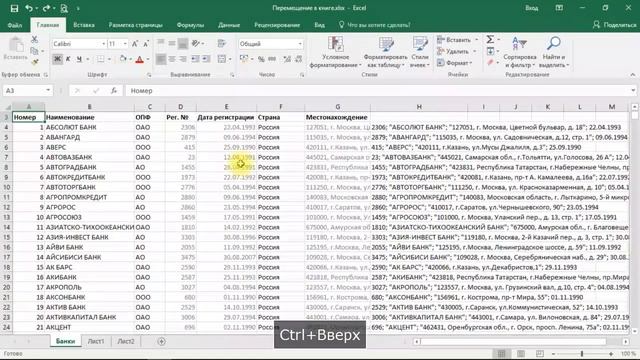
Task: Switch to the Формулы tab
Action: [x=190, y=25]
